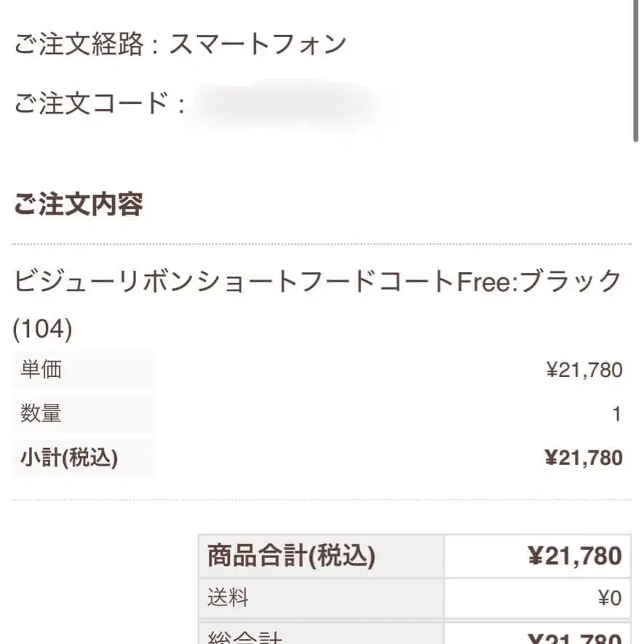Click the quantity value 1
This screenshot has height=644, width=644.
616,414
